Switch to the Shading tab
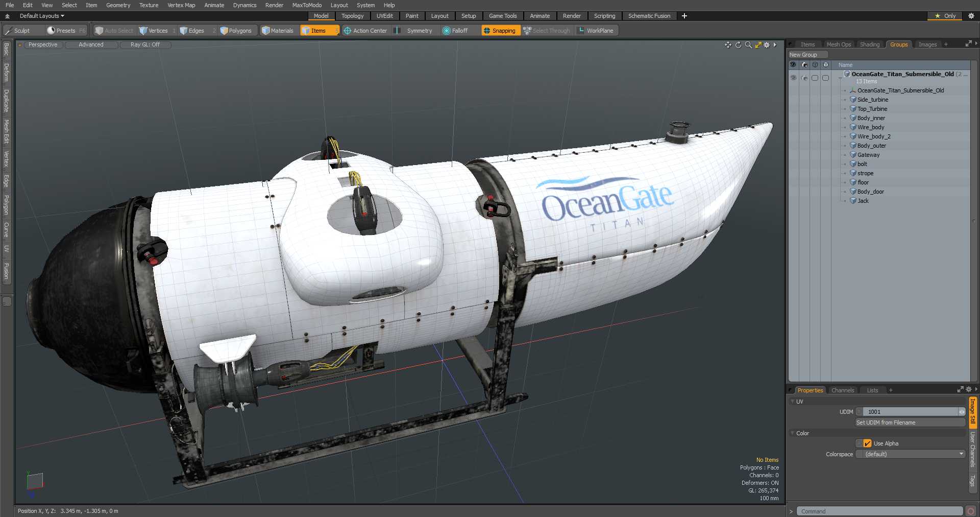The width and height of the screenshot is (980, 517). pyautogui.click(x=870, y=44)
